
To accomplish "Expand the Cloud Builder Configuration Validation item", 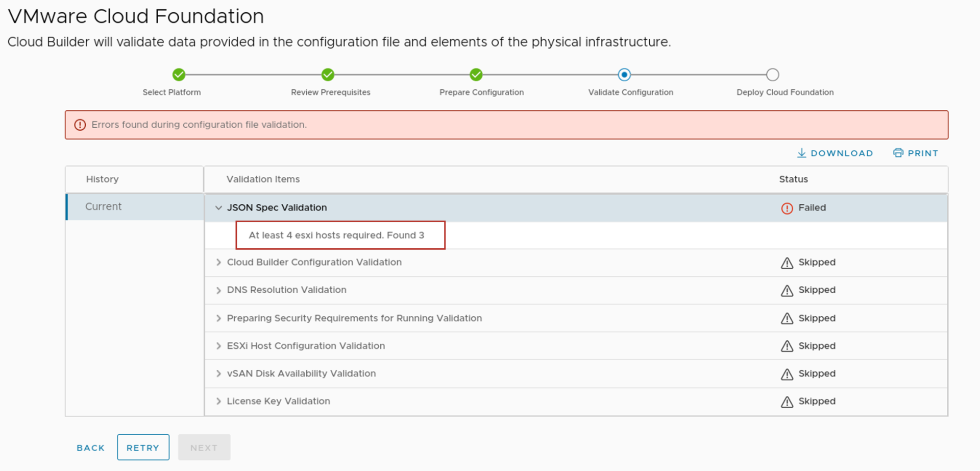I will click(x=218, y=262).
